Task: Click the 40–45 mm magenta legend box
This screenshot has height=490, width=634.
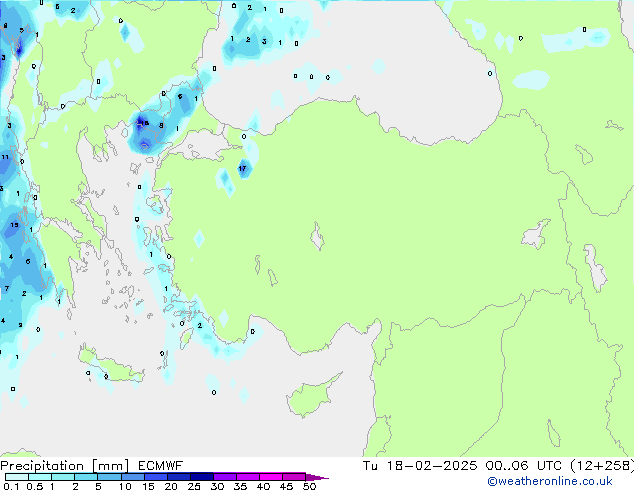Action: point(271,477)
